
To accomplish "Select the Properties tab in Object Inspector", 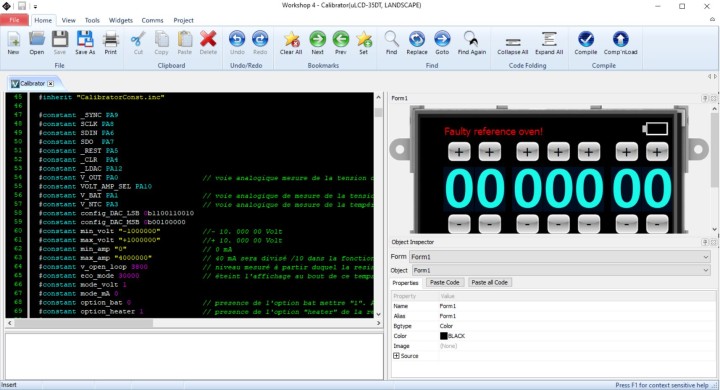I will 405,283.
